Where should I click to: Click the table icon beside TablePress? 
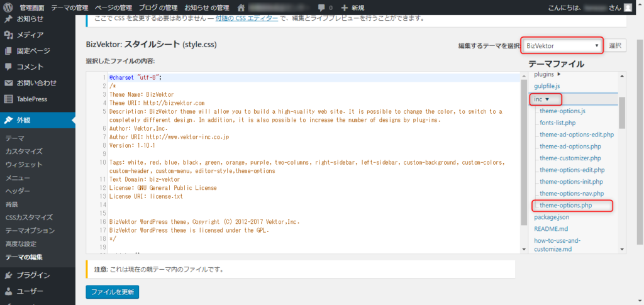pos(8,99)
